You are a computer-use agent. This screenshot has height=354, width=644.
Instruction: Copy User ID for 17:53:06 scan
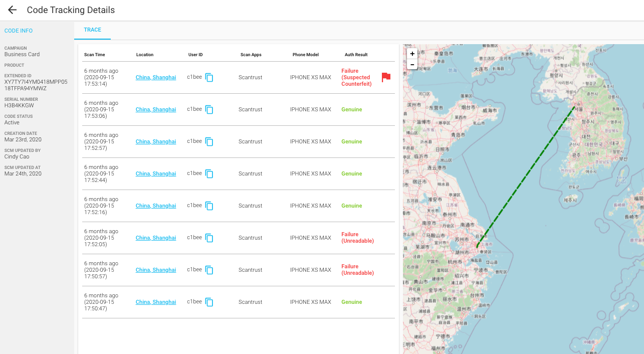pos(209,110)
